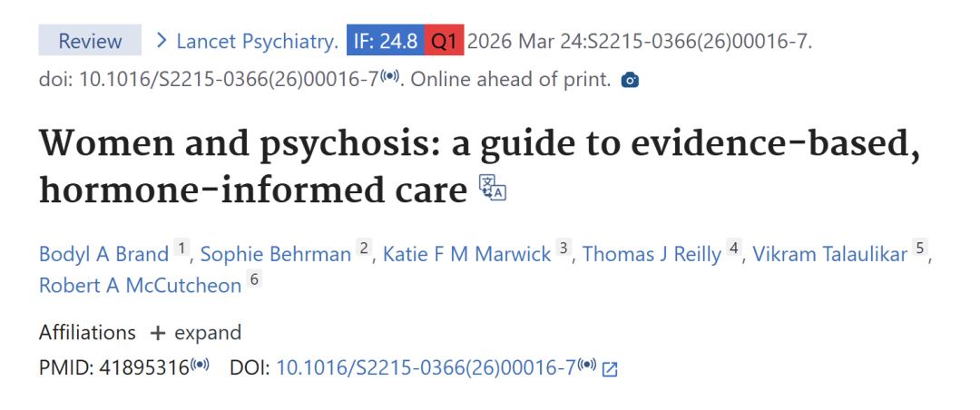Open the Lancet Psychiatry journal link
The image size is (980, 410).
(x=257, y=41)
